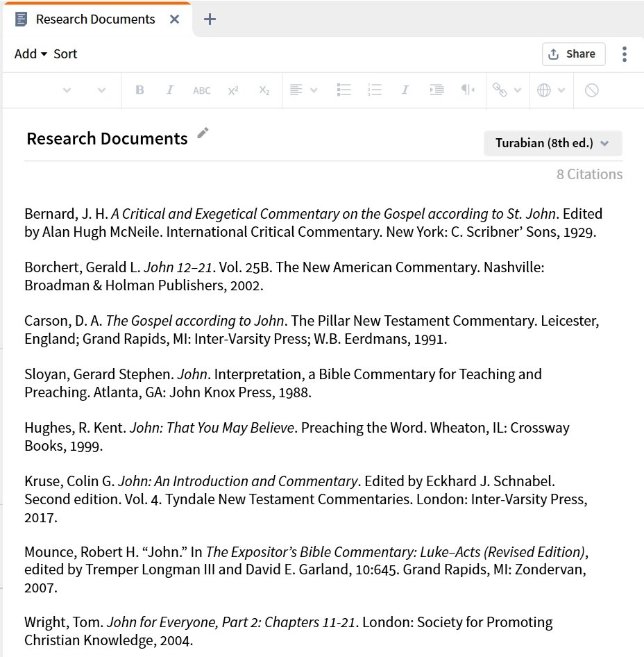Click the clear formatting circle-slash icon
This screenshot has width=644, height=657.
click(591, 90)
